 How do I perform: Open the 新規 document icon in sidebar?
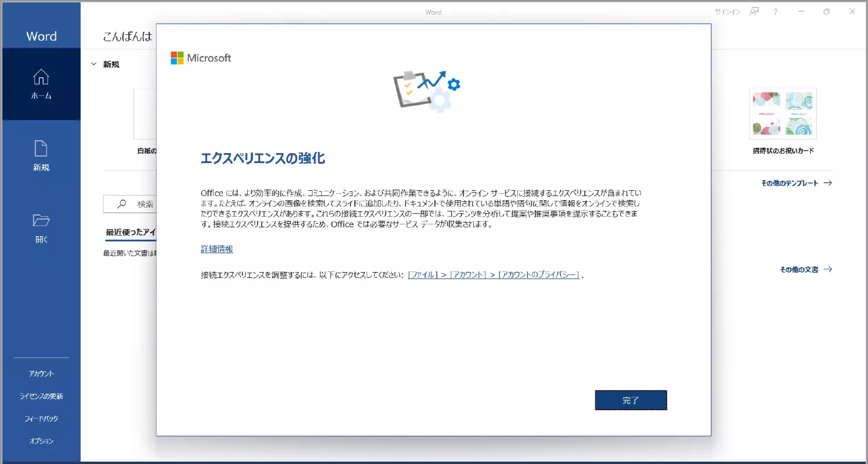pyautogui.click(x=41, y=148)
